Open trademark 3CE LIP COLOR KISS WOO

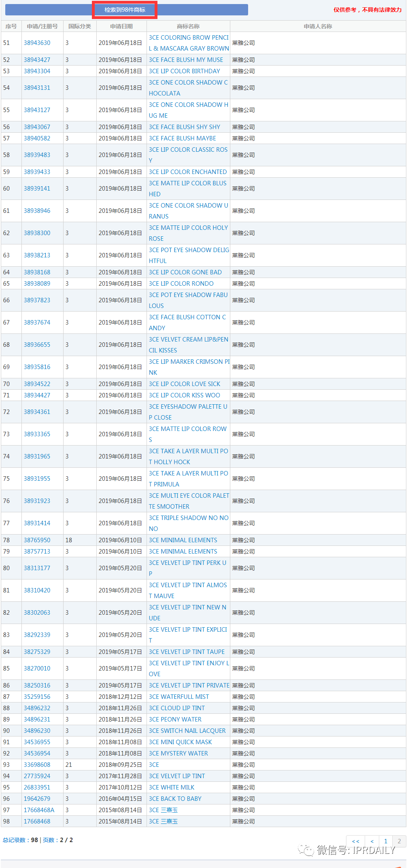point(185,395)
